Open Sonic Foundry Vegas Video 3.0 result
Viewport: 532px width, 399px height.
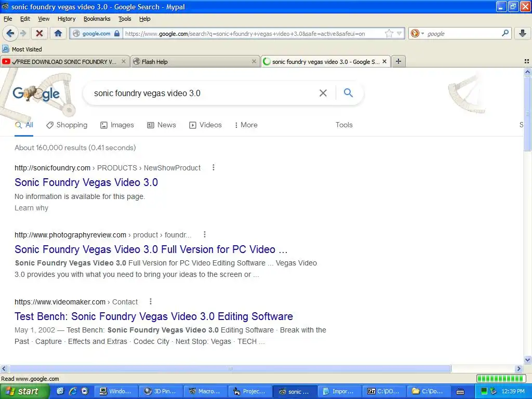pos(86,182)
